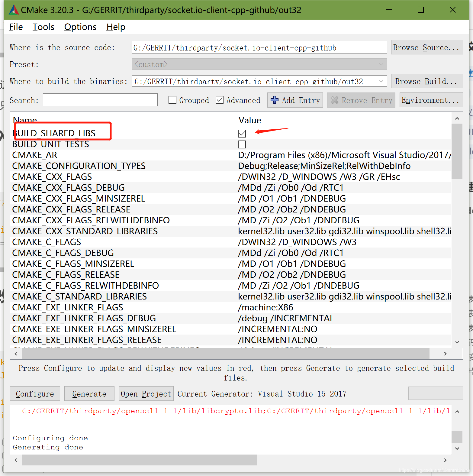Select the CMAKE_CXX_FLAGS entry name
The height and width of the screenshot is (476, 473).
(x=52, y=177)
